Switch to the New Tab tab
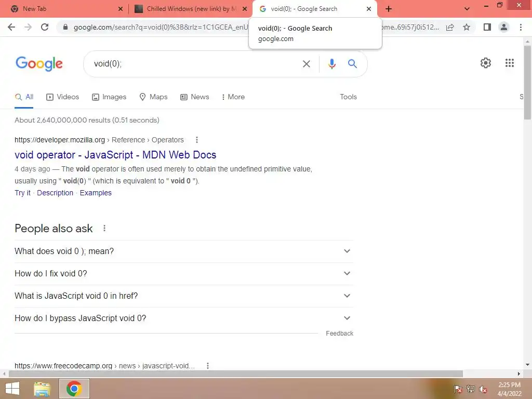The width and height of the screenshot is (532, 399). [64, 9]
